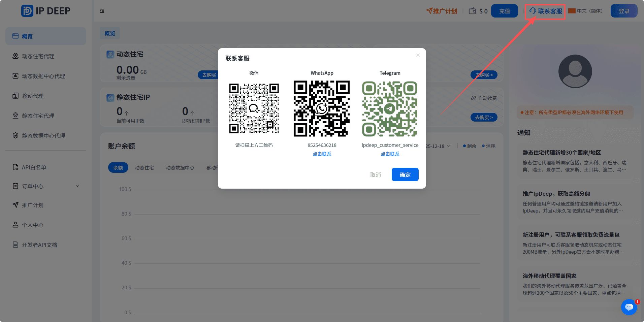Click the 自动续费 label

click(488, 98)
